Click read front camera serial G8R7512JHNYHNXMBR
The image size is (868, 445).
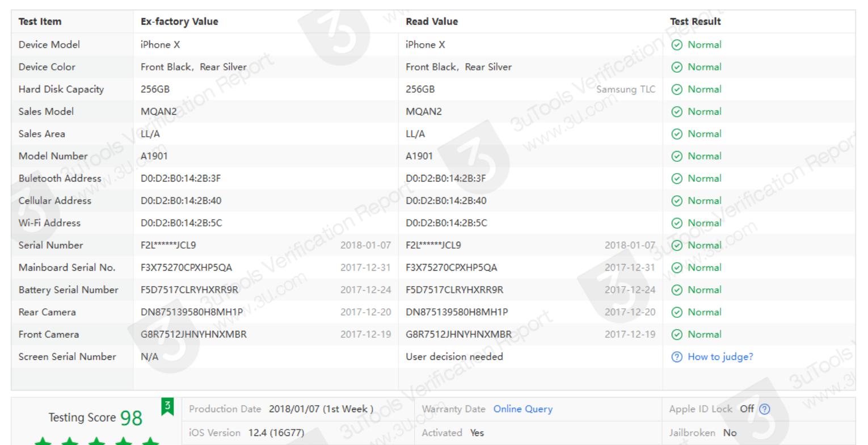tap(458, 334)
